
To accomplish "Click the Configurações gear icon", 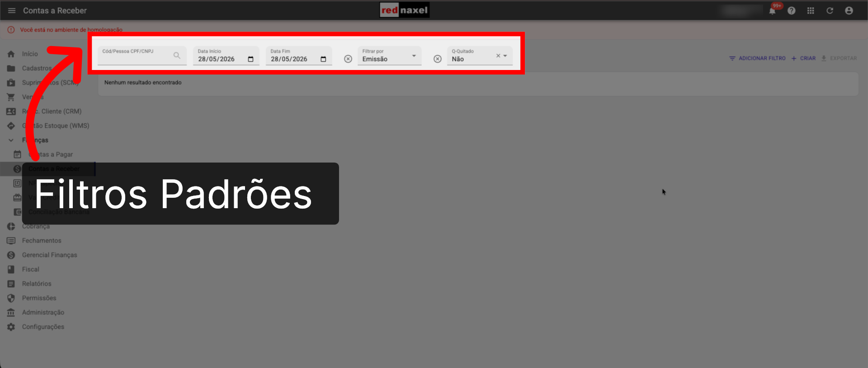I will pyautogui.click(x=11, y=327).
